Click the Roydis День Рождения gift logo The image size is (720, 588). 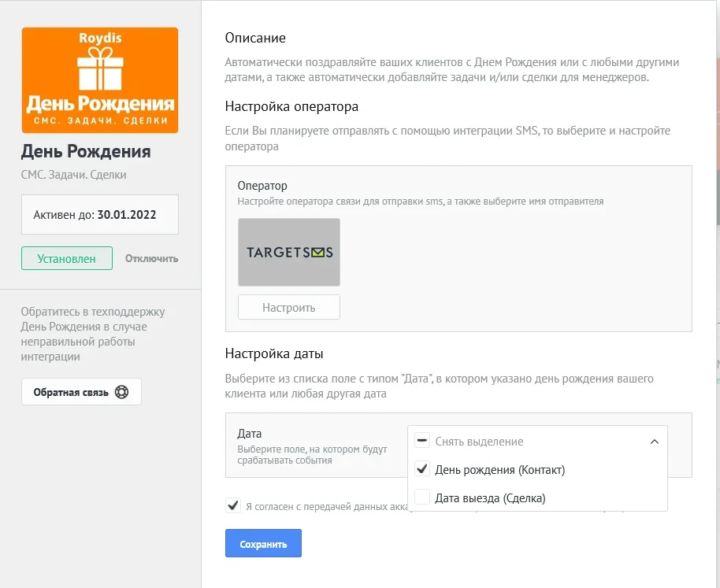pos(99,80)
